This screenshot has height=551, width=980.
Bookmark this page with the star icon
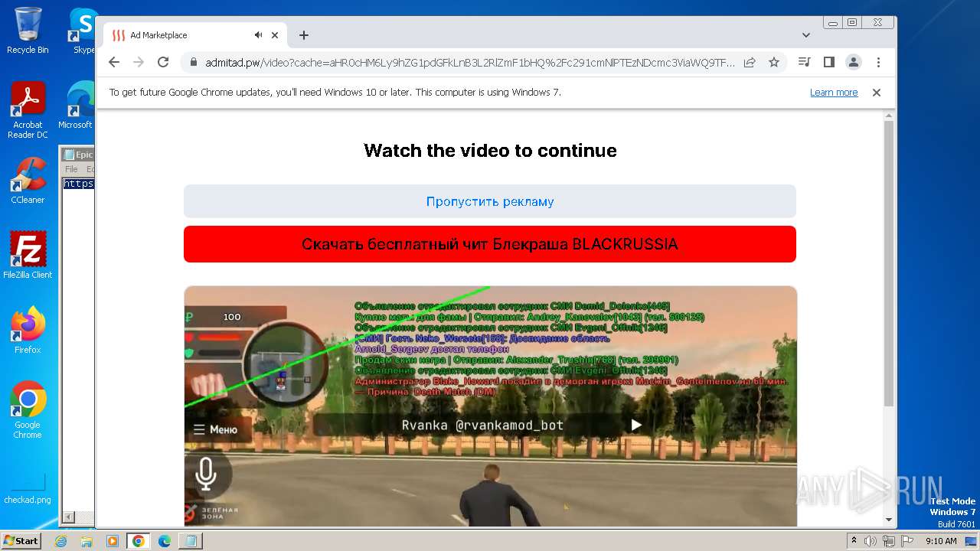pyautogui.click(x=774, y=62)
